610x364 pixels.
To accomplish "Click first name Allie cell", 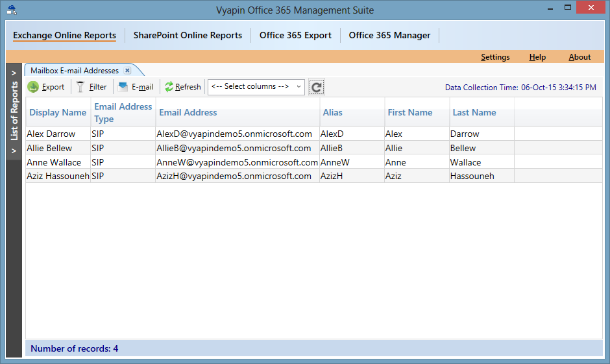I will point(417,148).
